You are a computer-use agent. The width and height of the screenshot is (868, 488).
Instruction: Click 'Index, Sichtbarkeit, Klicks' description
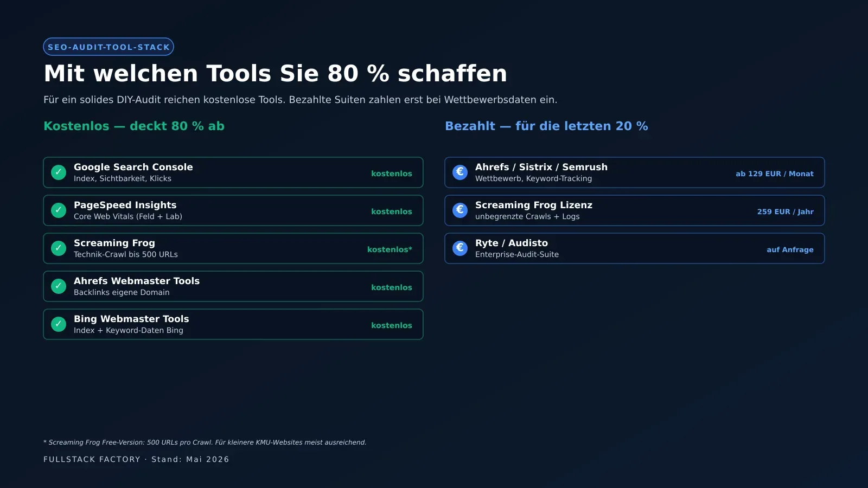[123, 178]
